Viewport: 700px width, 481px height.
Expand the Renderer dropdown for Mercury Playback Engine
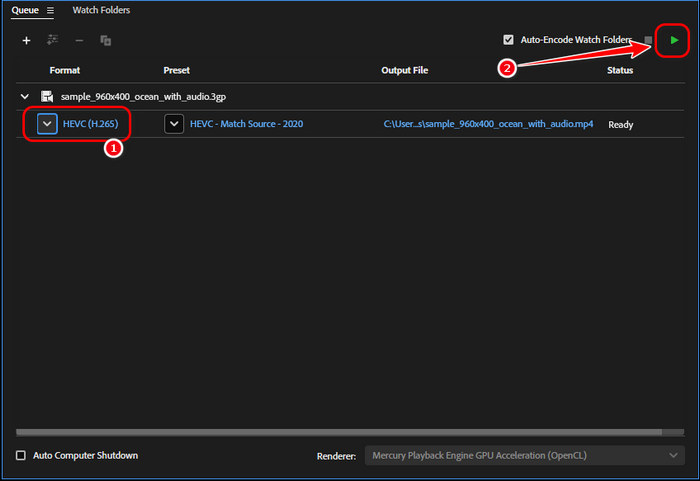click(x=675, y=455)
